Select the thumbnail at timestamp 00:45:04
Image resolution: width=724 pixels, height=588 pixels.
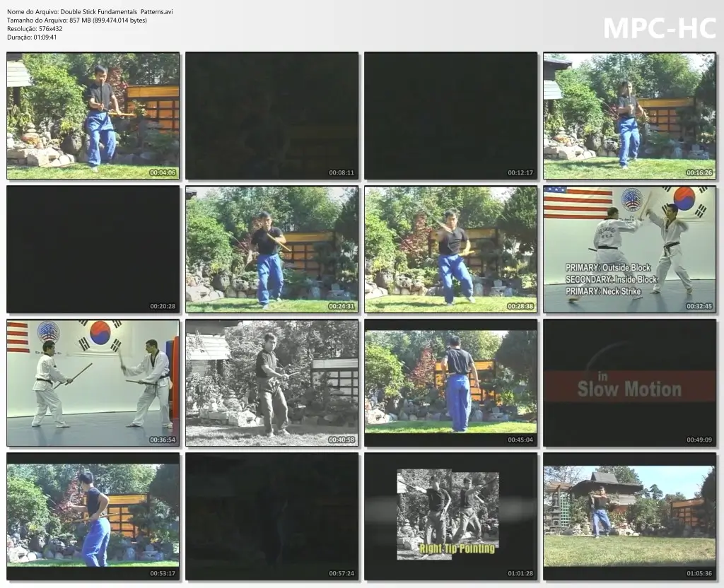[451, 382]
